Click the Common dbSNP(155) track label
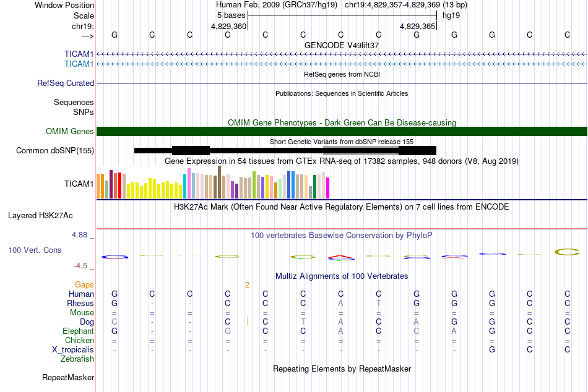The height and width of the screenshot is (392, 588). (x=55, y=151)
